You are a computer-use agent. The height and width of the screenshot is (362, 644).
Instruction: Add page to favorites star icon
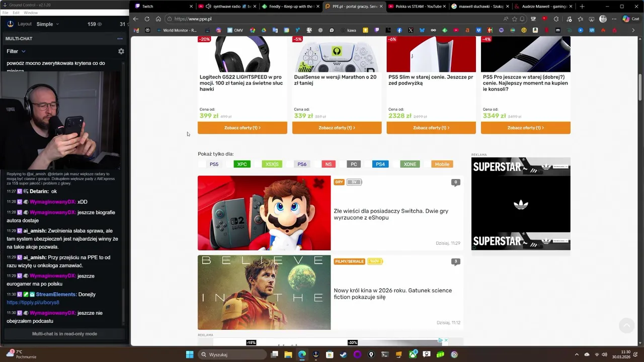514,19
